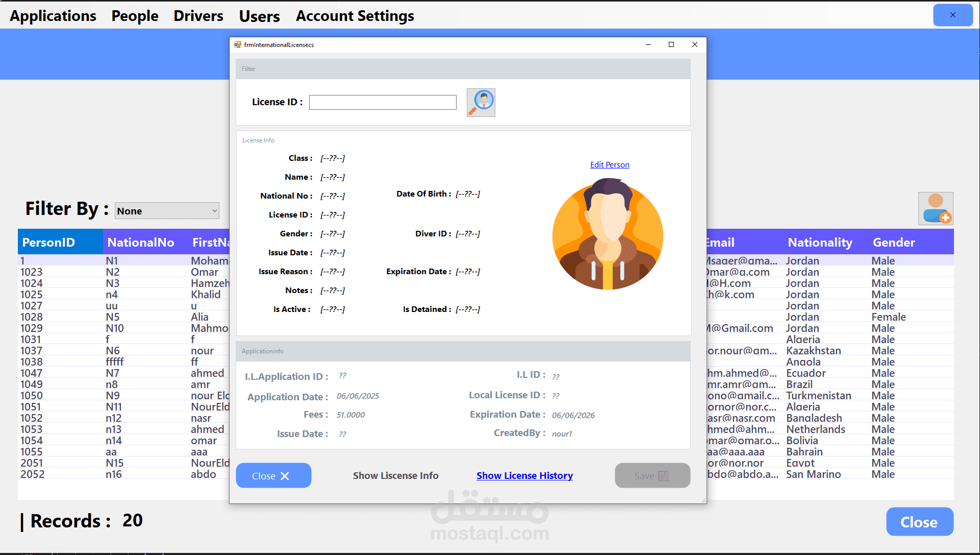Maximize the frmInternationalLicensecs dialog
980x555 pixels.
pyautogui.click(x=671, y=45)
